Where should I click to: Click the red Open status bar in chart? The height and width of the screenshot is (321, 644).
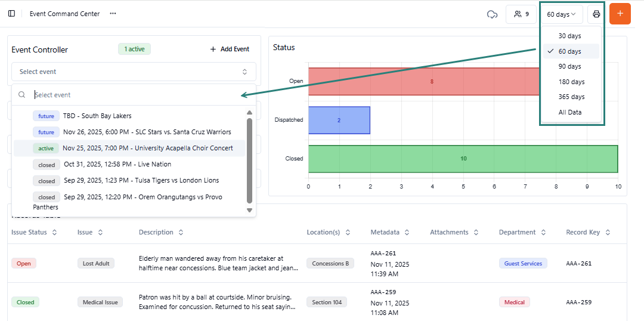pyautogui.click(x=423, y=81)
